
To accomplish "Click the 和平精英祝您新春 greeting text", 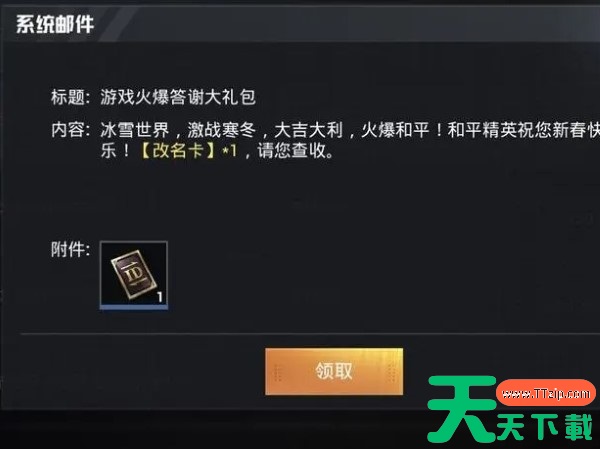I will coord(516,130).
